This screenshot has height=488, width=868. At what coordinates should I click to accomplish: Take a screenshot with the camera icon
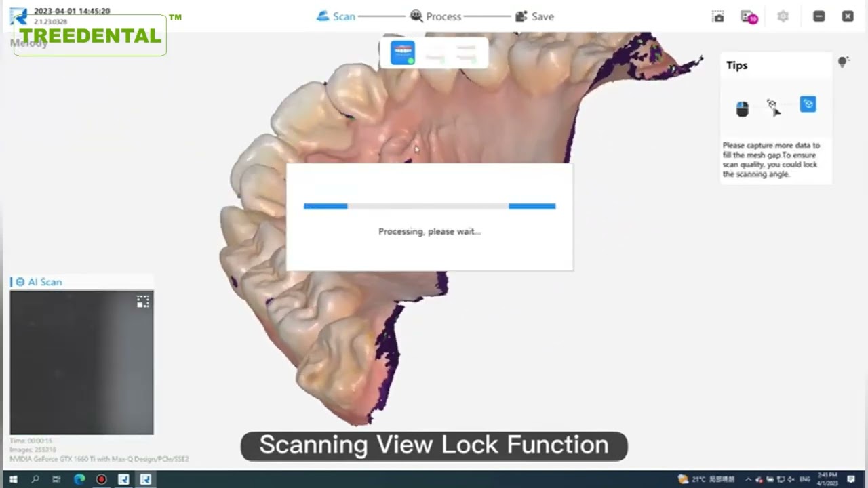(718, 16)
